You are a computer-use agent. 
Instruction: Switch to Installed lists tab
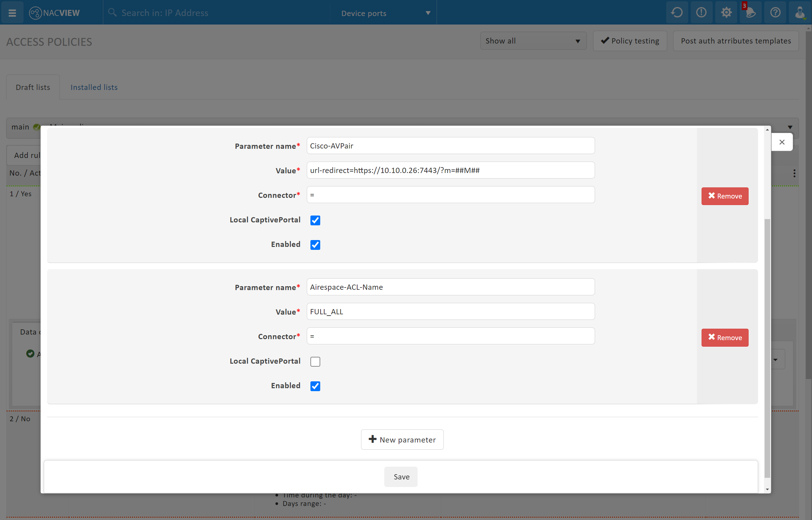(94, 87)
